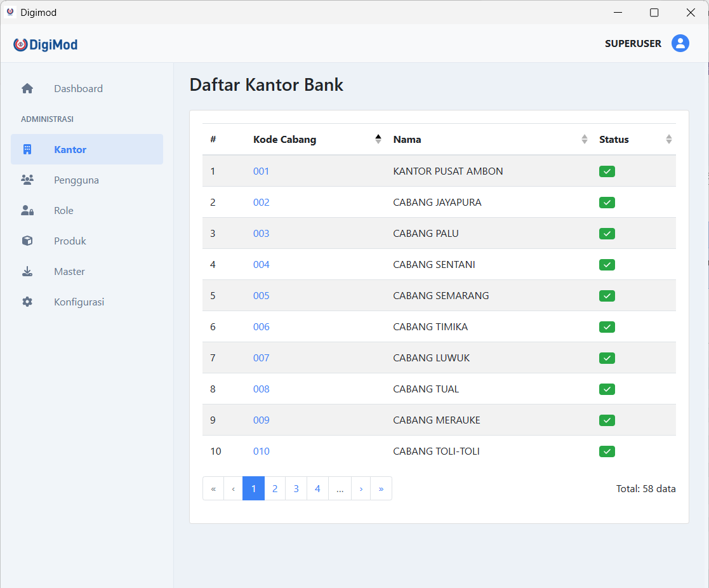Sort table by Kode Cabang column arrows
709x588 pixels.
378,139
